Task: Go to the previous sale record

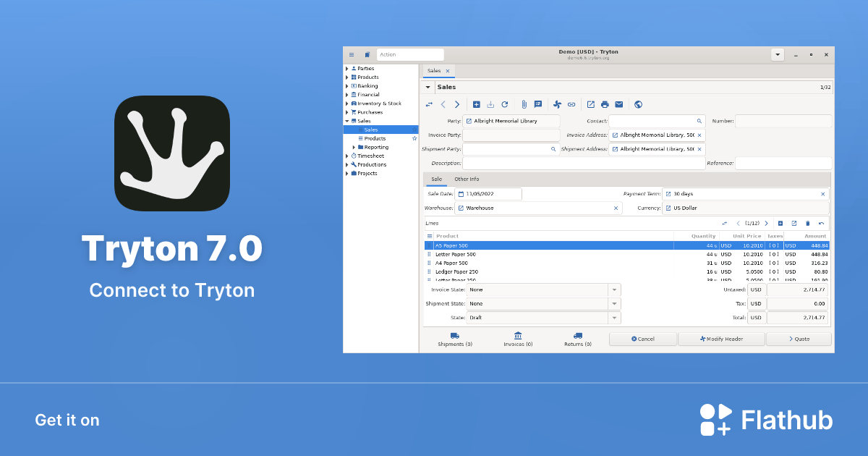Action: [x=443, y=104]
